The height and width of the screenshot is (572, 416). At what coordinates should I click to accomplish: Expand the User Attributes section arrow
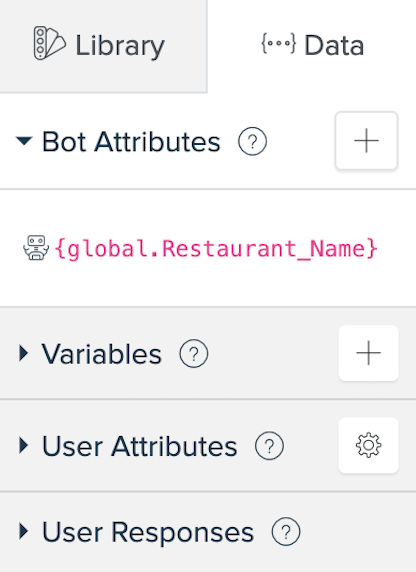coord(24,446)
